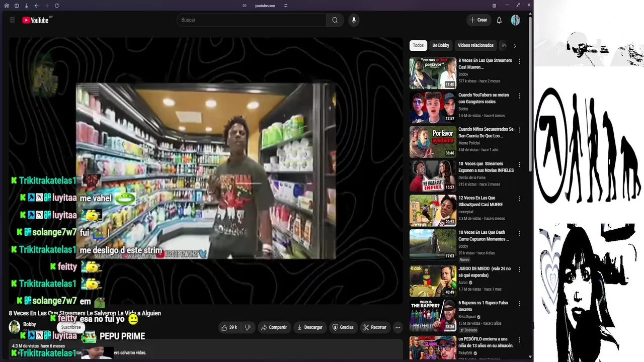644x362 pixels.
Task: Click the main video player
Action: (x=205, y=171)
